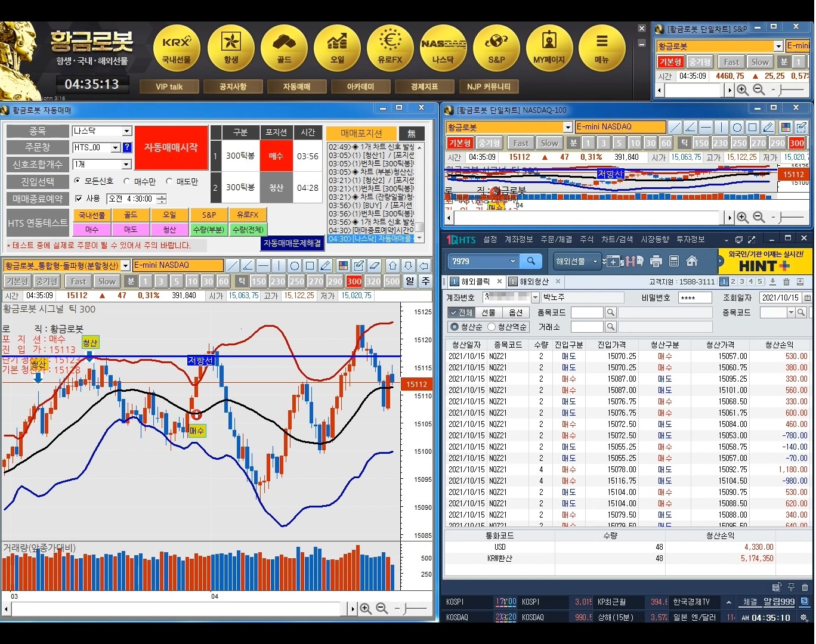
Task: Click help question mark beside HTS_00
Action: coord(127,147)
